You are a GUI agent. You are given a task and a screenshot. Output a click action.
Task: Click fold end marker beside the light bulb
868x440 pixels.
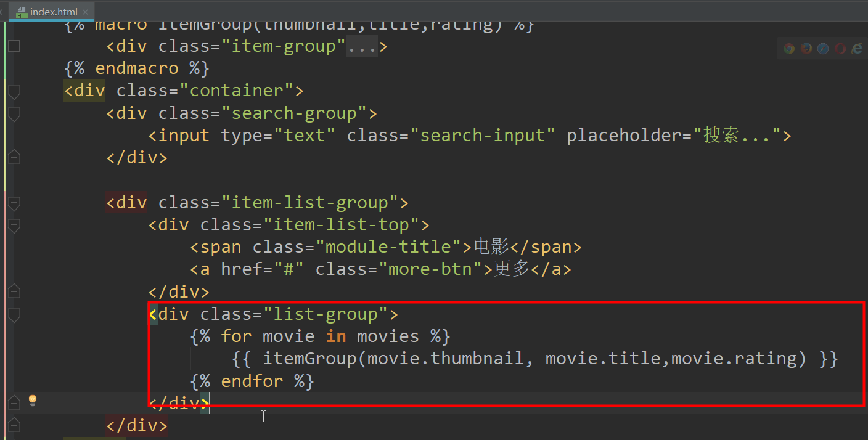point(14,402)
